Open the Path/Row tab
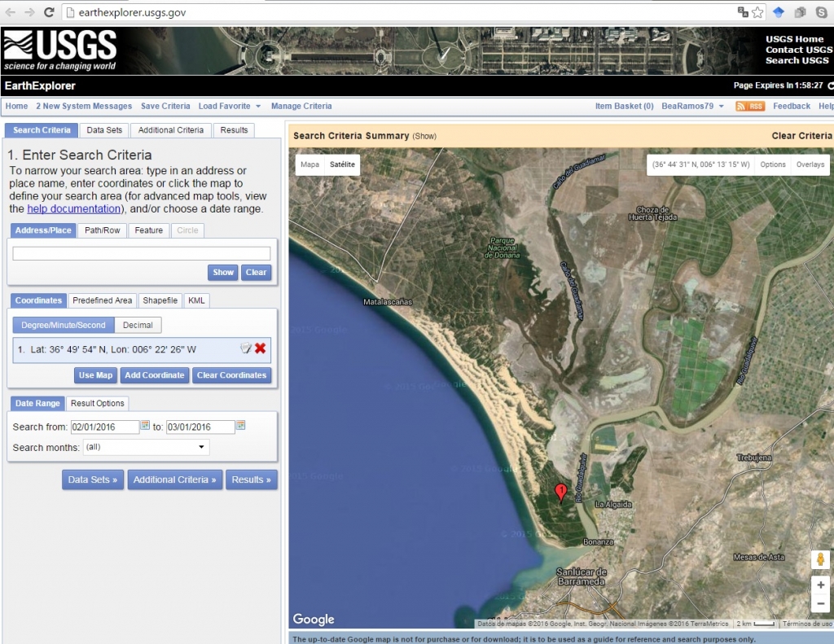Image resolution: width=834 pixels, height=644 pixels. tap(102, 230)
